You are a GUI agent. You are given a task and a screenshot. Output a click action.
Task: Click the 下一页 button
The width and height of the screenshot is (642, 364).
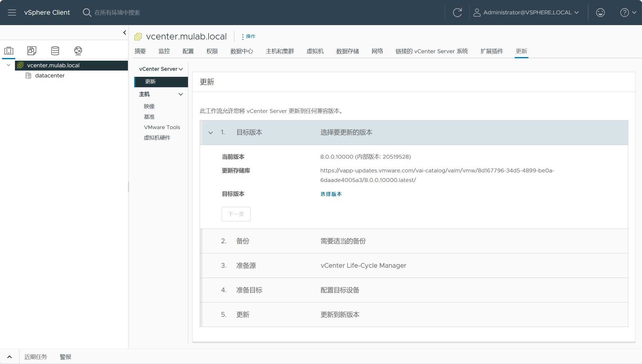(x=236, y=214)
